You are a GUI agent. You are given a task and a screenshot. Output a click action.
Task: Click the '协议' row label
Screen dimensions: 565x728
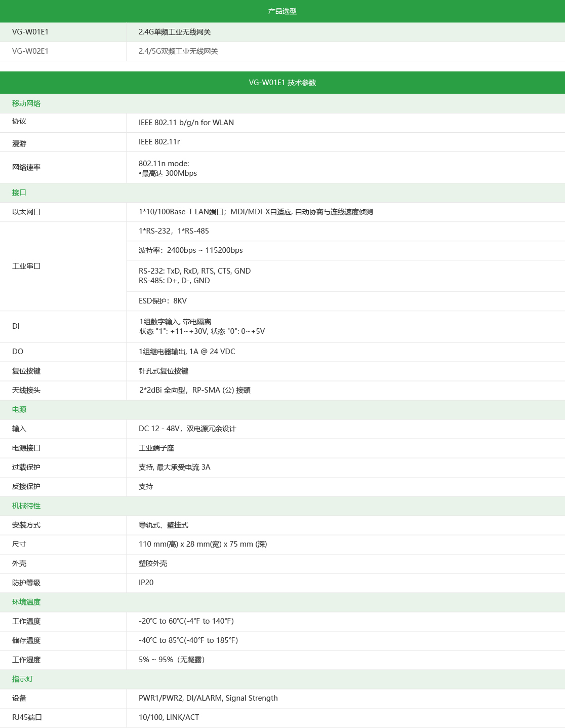(19, 122)
